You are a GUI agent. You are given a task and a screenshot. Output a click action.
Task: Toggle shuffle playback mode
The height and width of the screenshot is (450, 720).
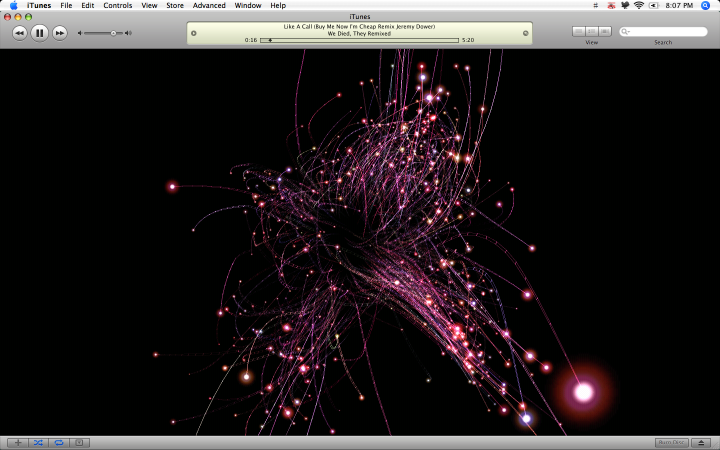(38, 443)
